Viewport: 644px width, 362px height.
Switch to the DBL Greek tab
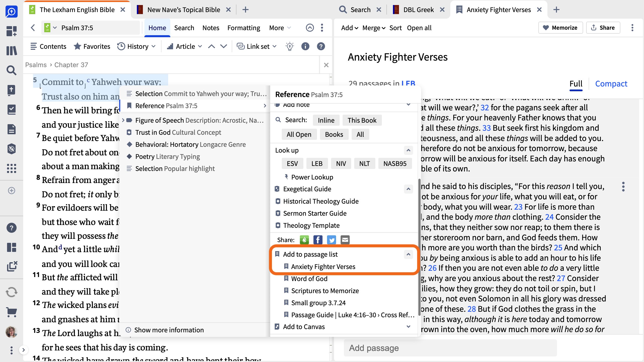(x=419, y=10)
